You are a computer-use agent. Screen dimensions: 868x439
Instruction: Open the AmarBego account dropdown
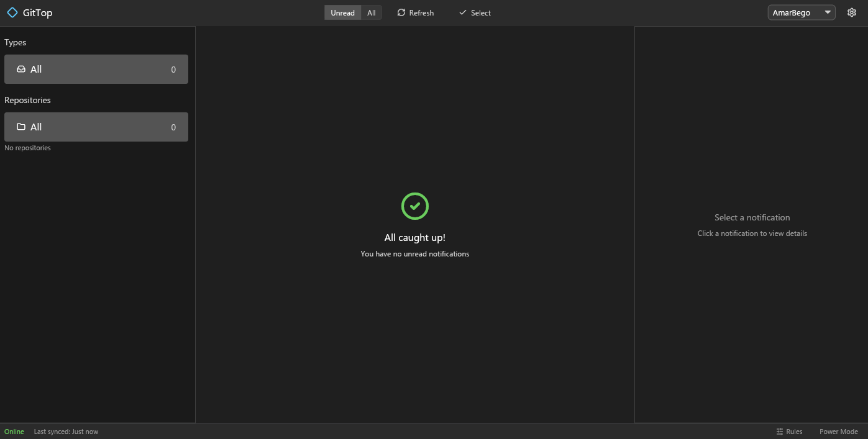[801, 12]
